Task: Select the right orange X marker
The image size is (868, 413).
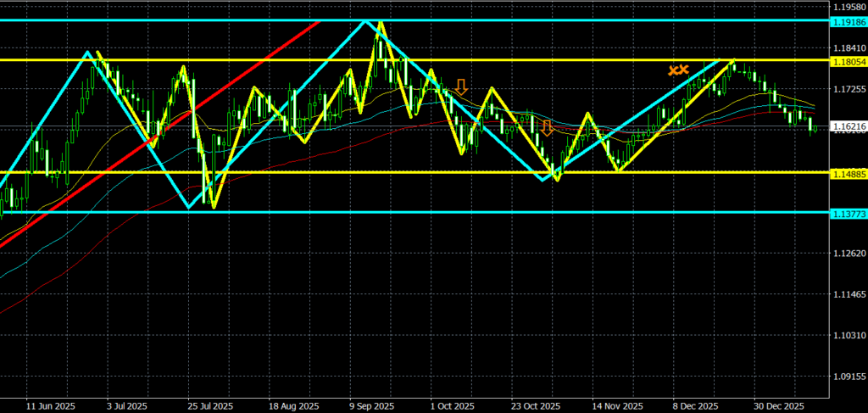Action: coord(684,70)
